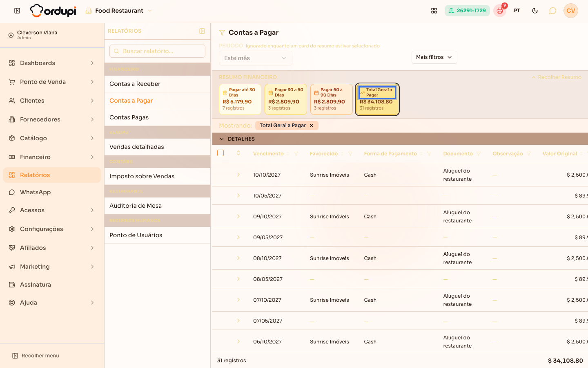
Task: Select the Pagar 30 a 60 Dias card
Action: (x=286, y=99)
